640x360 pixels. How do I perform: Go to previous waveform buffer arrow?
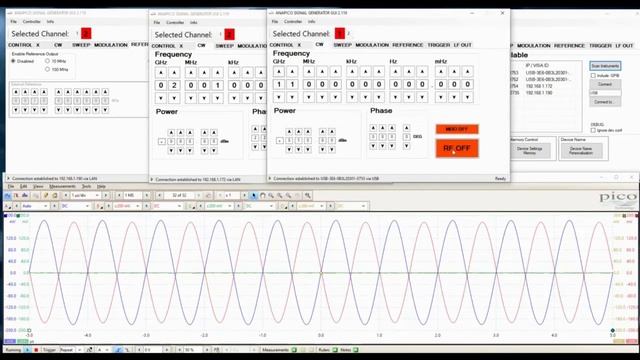coord(159,196)
